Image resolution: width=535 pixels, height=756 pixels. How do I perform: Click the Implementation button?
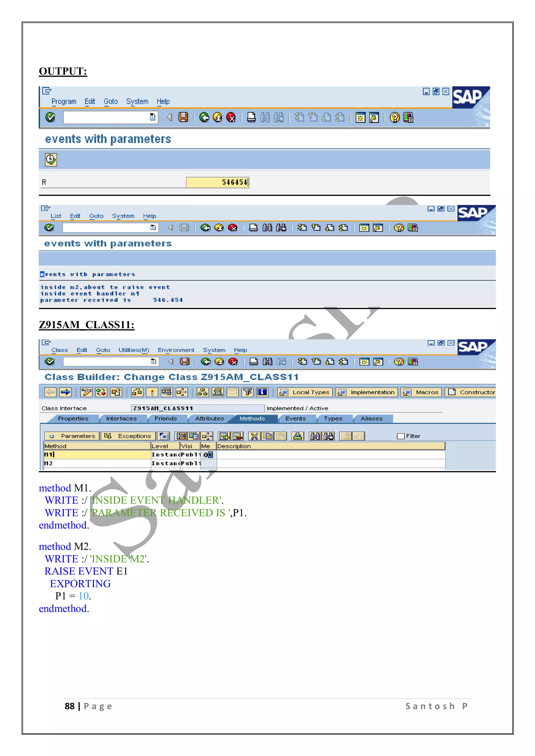coord(367,392)
